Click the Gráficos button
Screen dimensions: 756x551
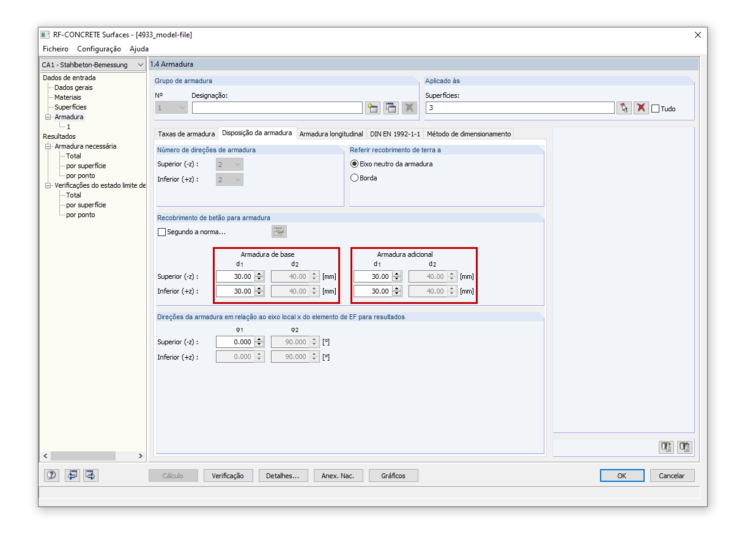(x=393, y=476)
